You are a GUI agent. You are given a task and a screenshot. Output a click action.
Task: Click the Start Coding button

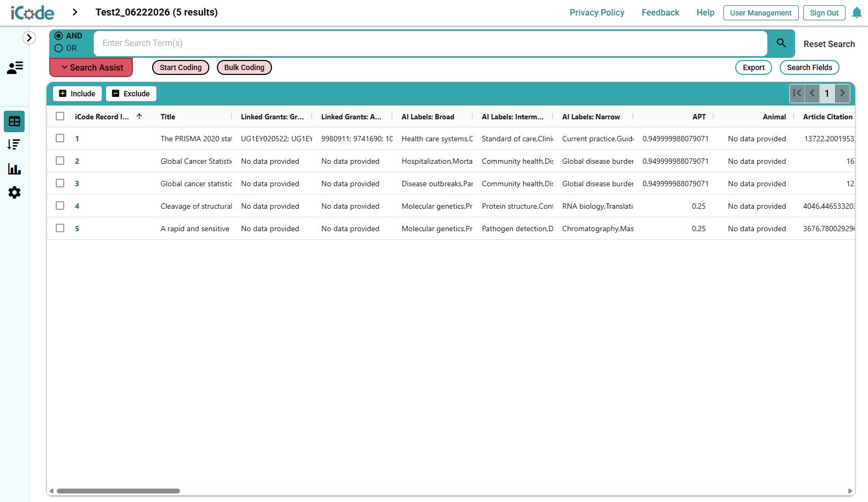[180, 67]
